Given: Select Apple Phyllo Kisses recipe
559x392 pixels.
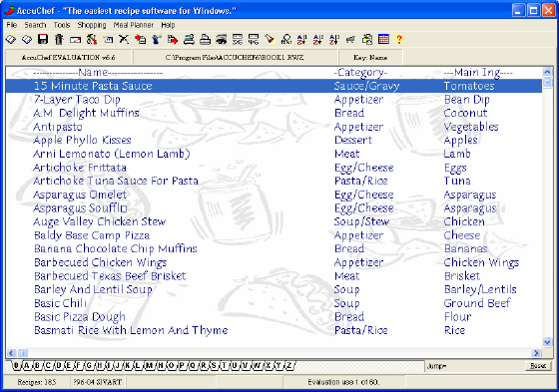Looking at the screenshot, I should (274, 140).
